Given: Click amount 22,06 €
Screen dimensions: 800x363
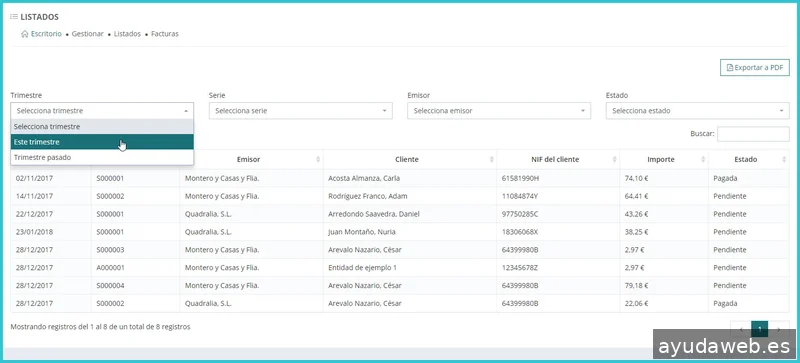Looking at the screenshot, I should point(636,303).
